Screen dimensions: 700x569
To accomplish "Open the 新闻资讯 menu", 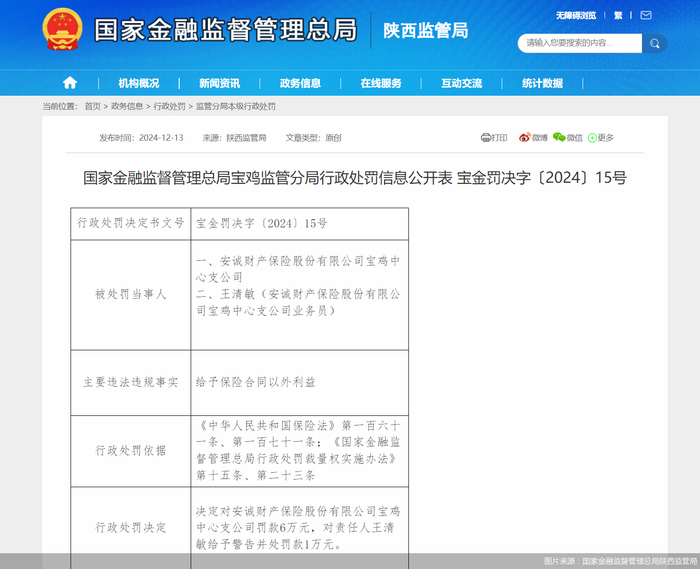I will click(219, 83).
